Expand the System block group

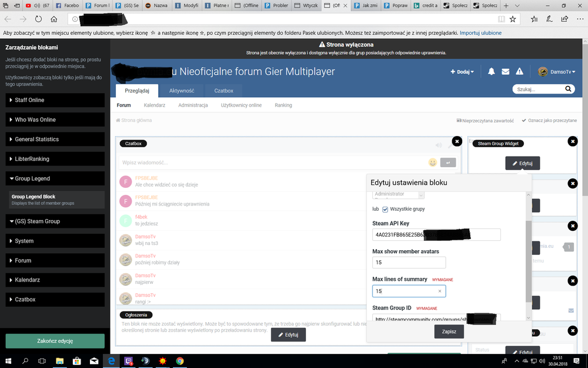[55, 241]
